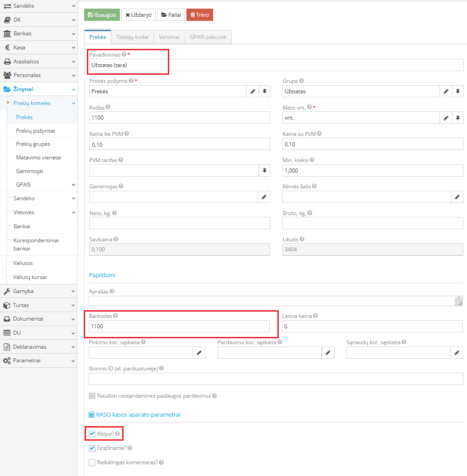Click the help icon next to Barkodas
This screenshot has height=476, width=467.
click(115, 316)
